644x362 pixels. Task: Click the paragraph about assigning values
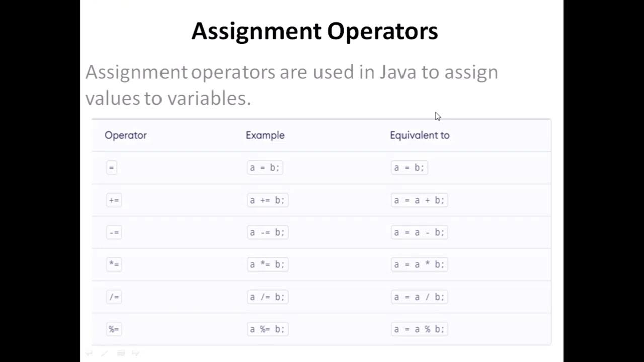pyautogui.click(x=291, y=85)
